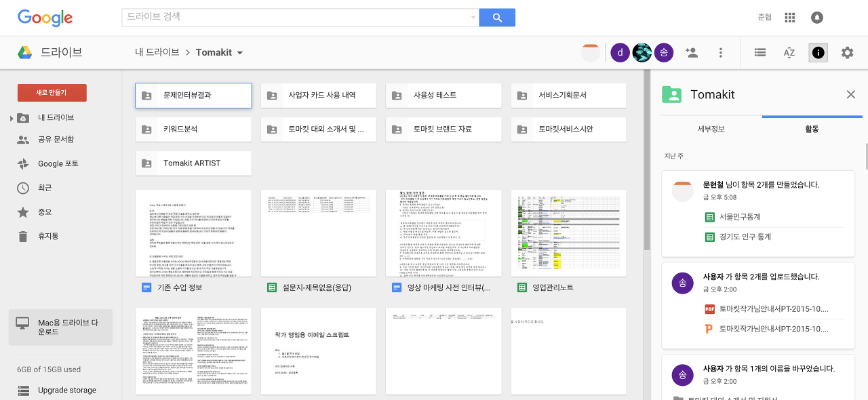Open search options dropdown arrow
868x400 pixels.
[473, 18]
